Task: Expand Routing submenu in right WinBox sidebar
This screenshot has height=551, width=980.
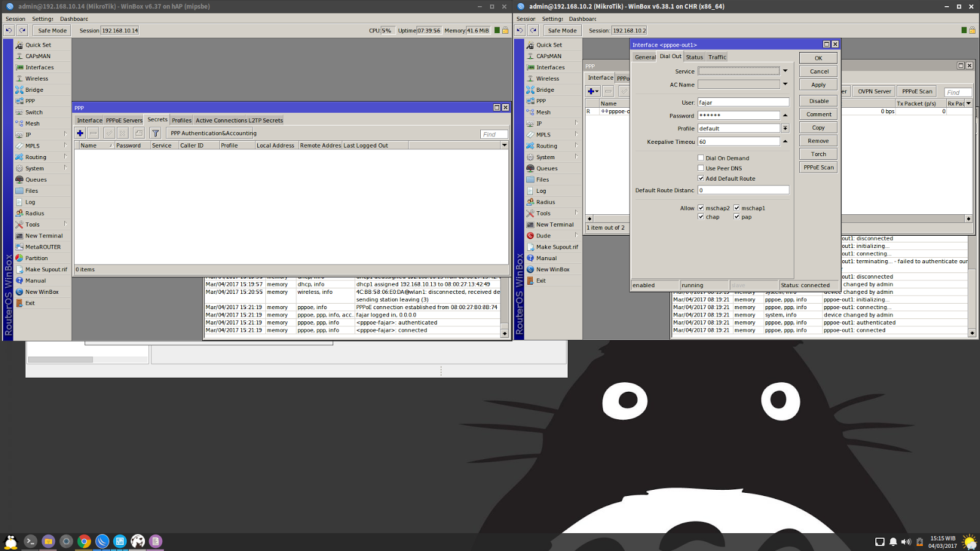Action: coord(576,146)
